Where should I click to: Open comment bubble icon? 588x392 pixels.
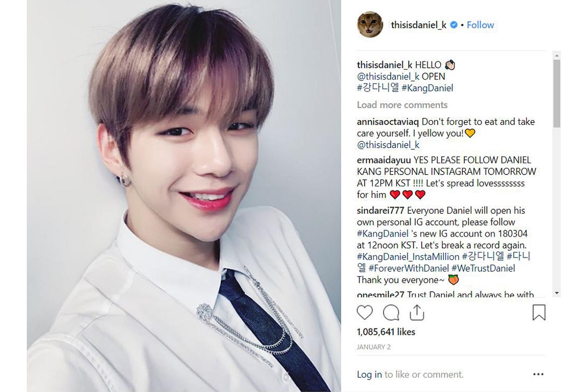pos(391,312)
